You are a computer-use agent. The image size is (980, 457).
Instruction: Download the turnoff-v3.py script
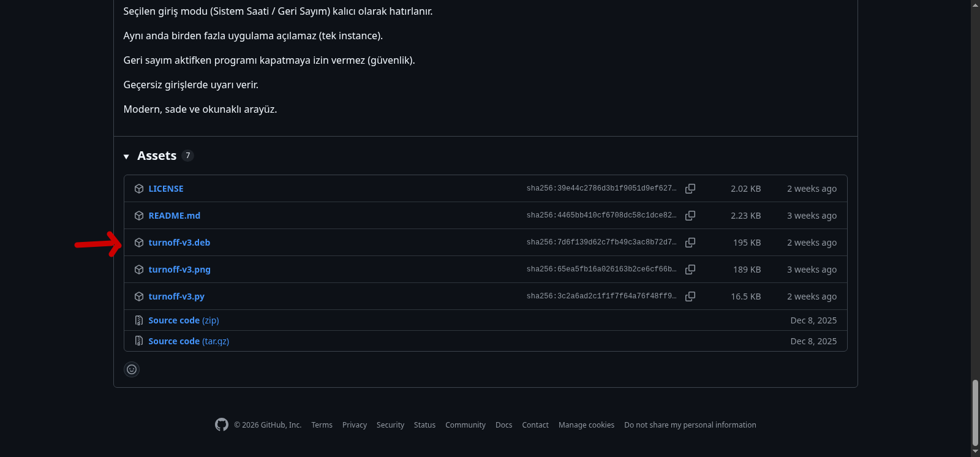(176, 296)
